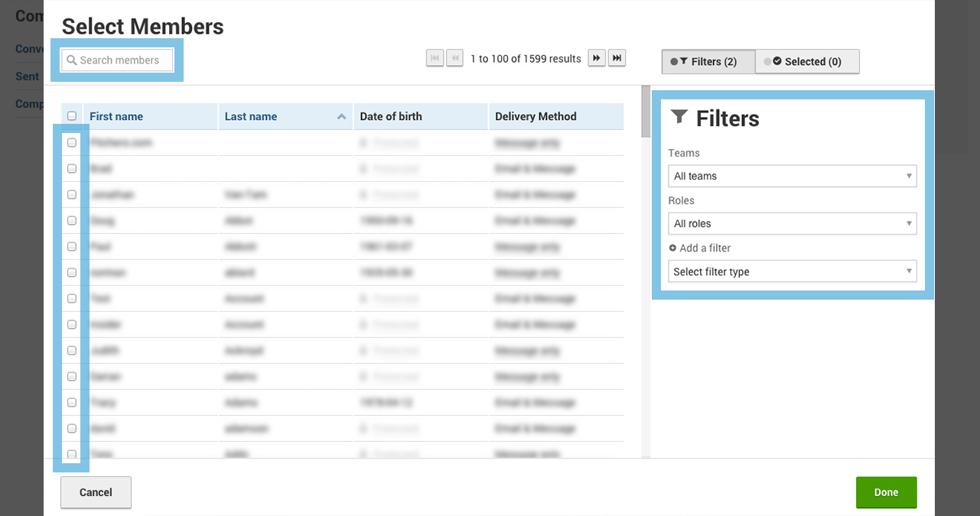Click the '1 to 100 of 1599 results' text
This screenshot has width=980, height=516.
pos(526,58)
